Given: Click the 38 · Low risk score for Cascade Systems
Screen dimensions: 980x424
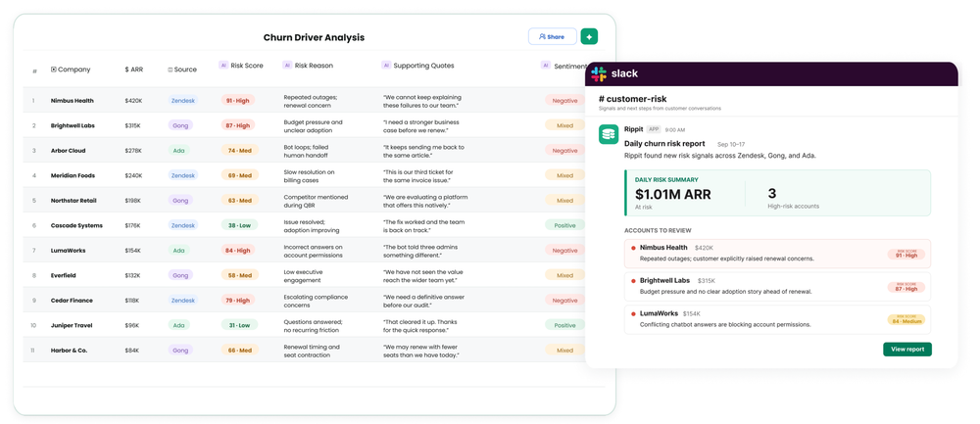Looking at the screenshot, I should coord(239,225).
